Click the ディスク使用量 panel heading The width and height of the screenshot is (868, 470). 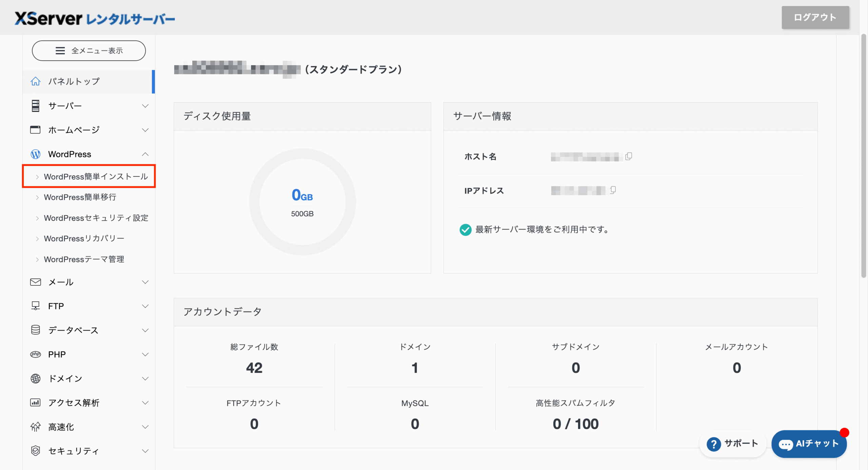tap(217, 116)
